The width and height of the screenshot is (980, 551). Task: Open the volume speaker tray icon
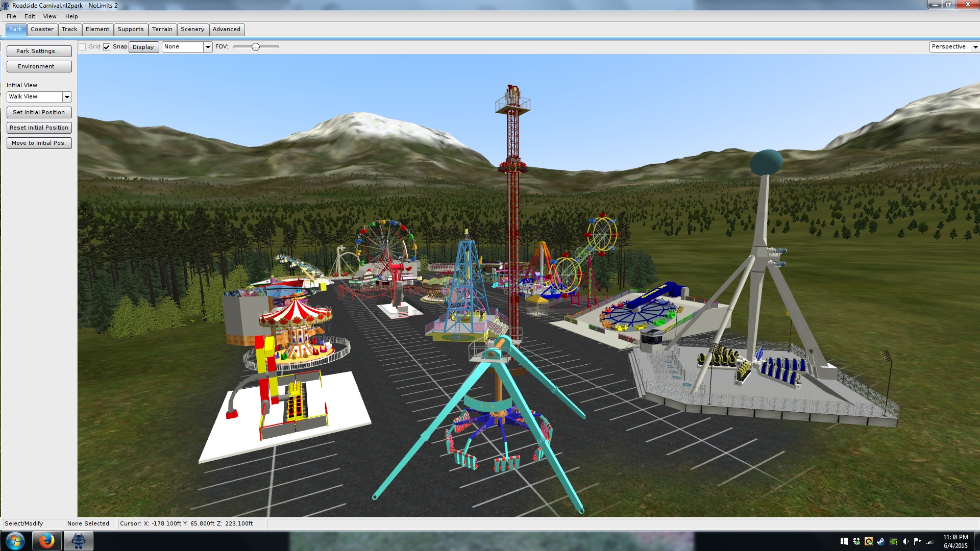(x=905, y=541)
